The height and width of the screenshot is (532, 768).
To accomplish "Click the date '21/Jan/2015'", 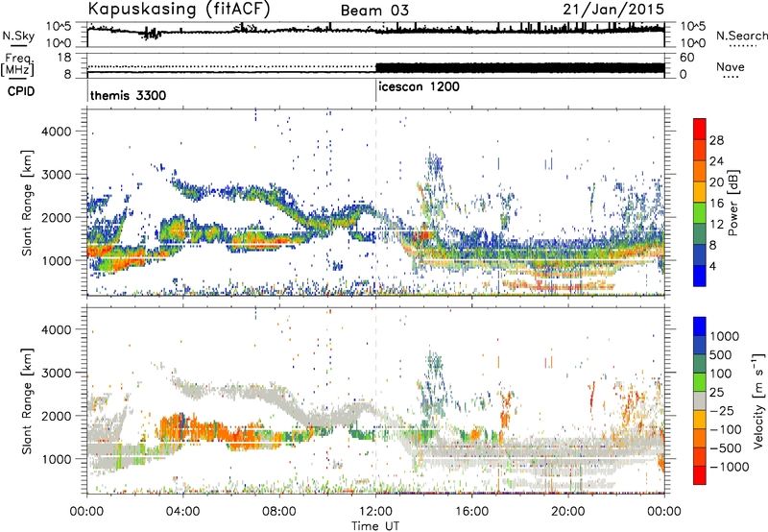I will 613,9.
